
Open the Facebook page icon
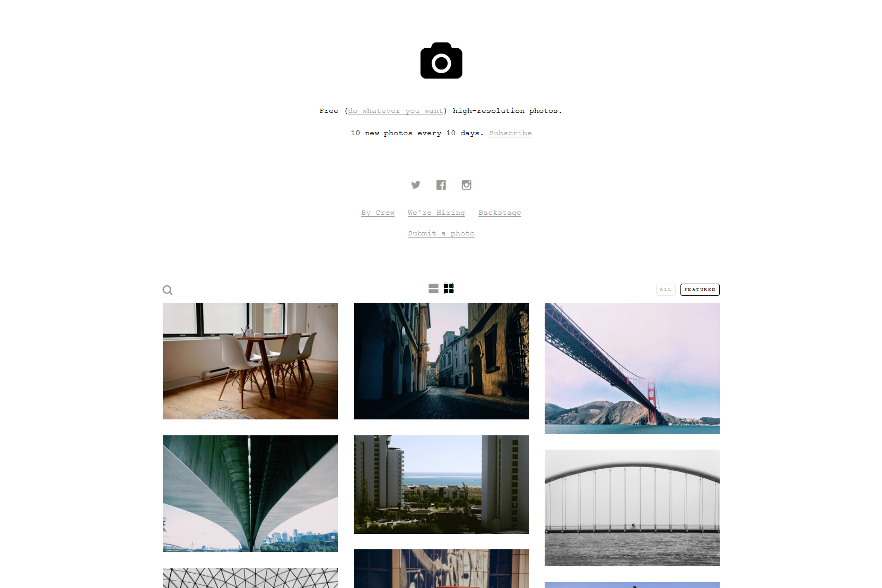point(441,185)
